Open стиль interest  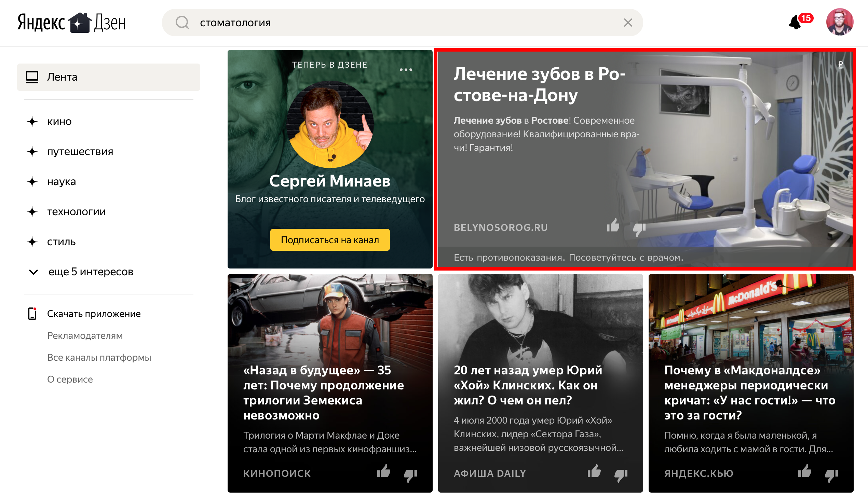click(x=62, y=242)
